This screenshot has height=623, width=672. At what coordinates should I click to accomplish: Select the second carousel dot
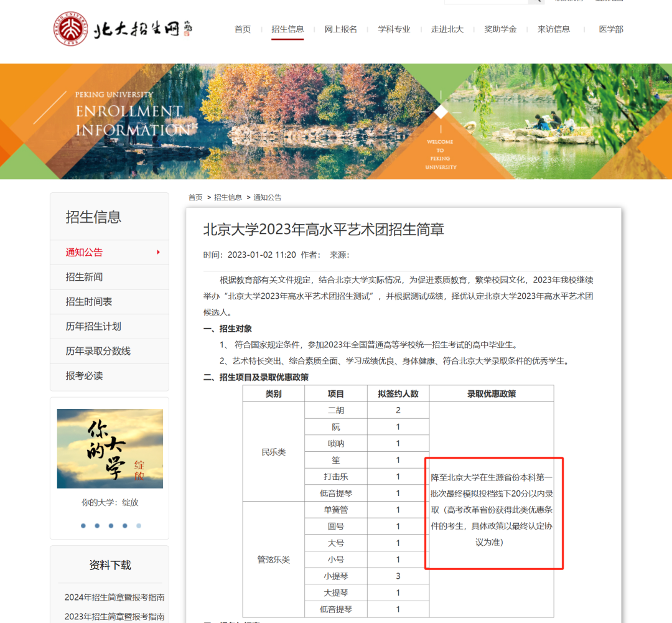(97, 526)
